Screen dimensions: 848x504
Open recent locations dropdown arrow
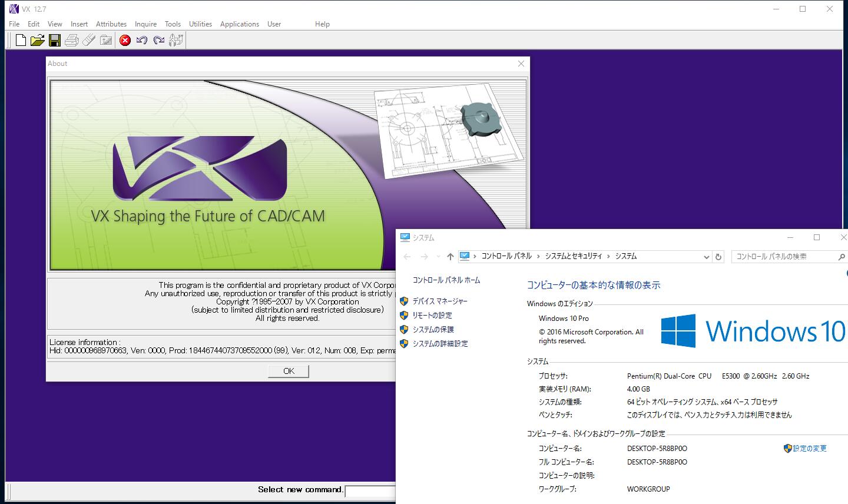pyautogui.click(x=438, y=257)
